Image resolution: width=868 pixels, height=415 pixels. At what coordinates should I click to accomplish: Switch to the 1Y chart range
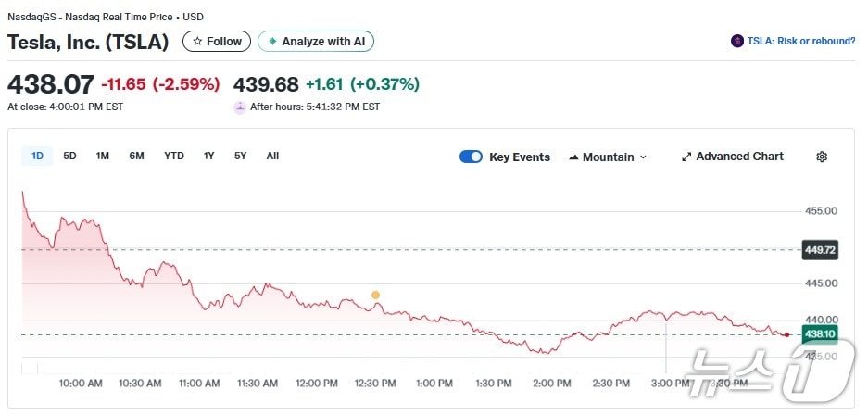coord(209,156)
